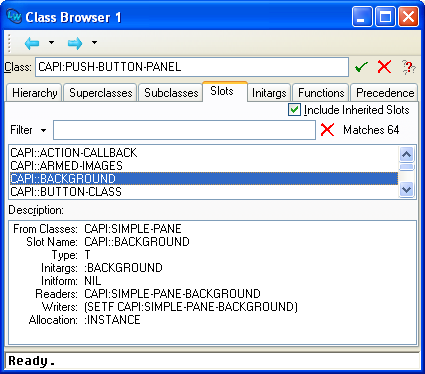Open the Precedence tab

pos(385,93)
